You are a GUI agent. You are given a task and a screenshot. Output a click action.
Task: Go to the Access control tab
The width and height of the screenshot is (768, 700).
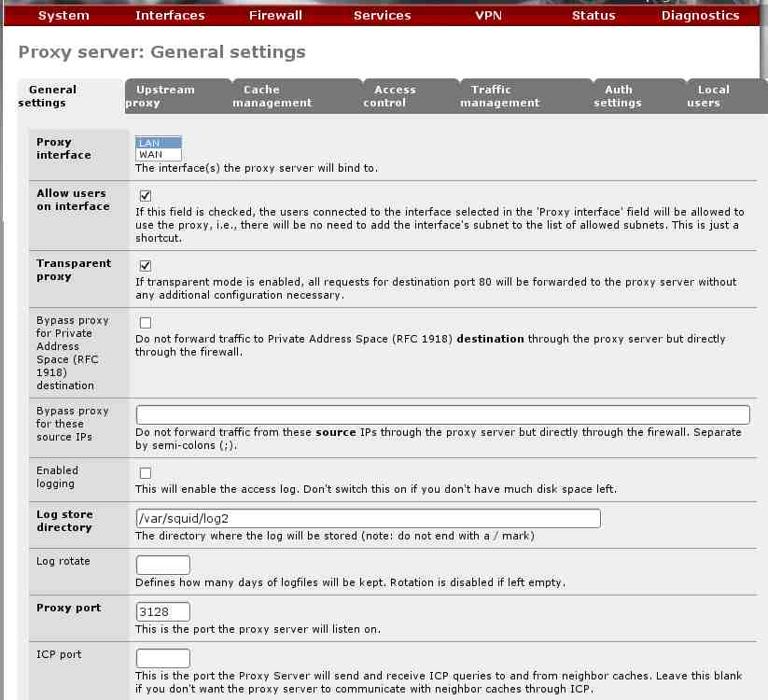click(395, 96)
